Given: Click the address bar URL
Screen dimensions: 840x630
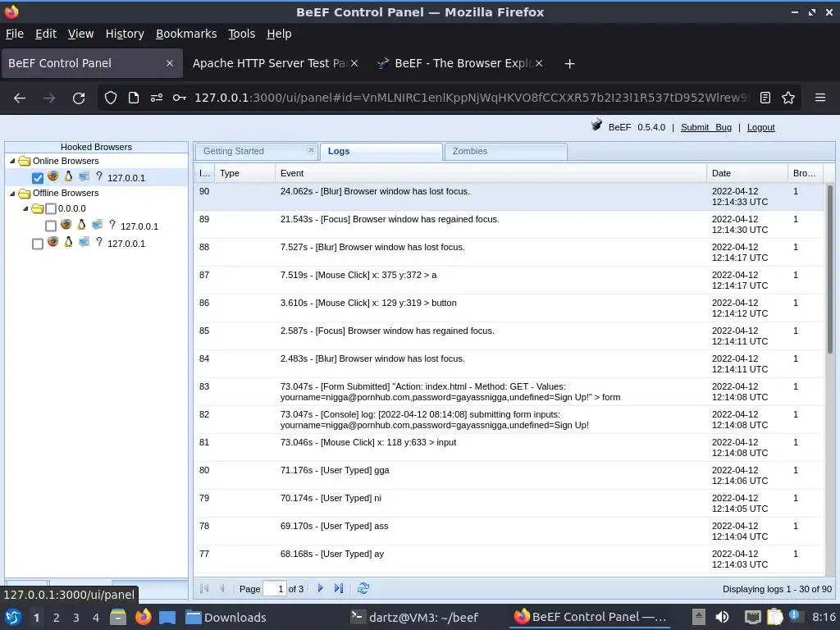Looking at the screenshot, I should 472,98.
